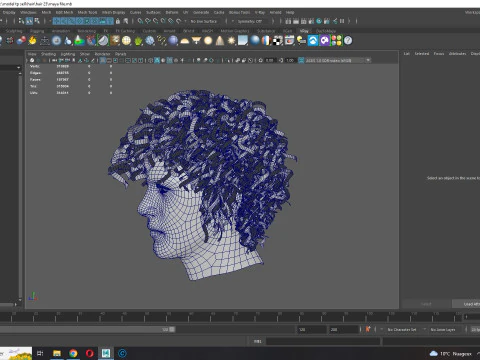This screenshot has width=480, height=360.
Task: Open the viewport Shading menu
Action: (48, 54)
